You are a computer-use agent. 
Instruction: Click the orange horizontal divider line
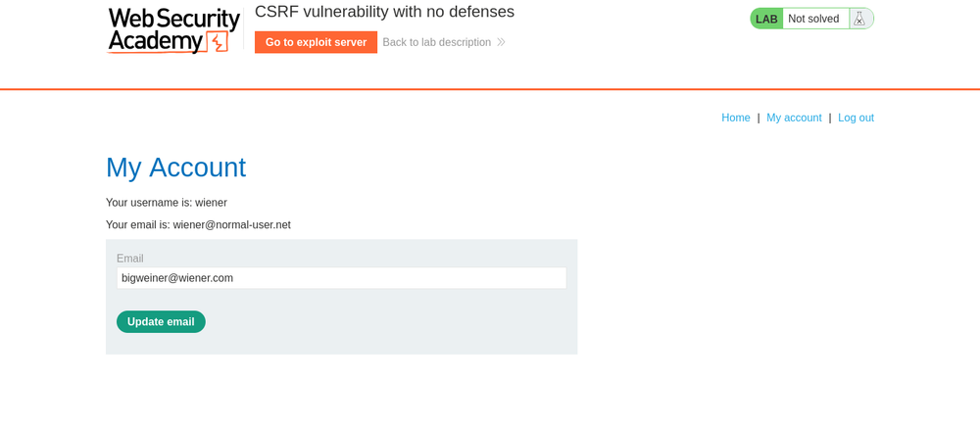click(x=490, y=89)
